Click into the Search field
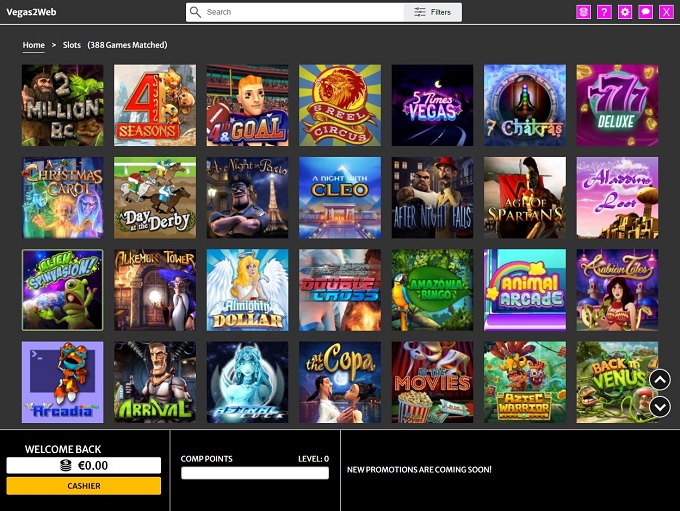 300,12
